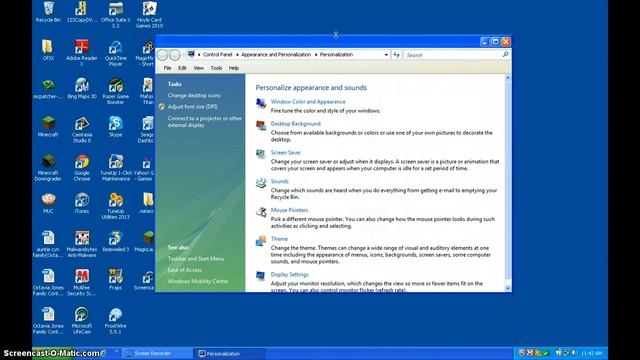This screenshot has width=640, height=360.
Task: Open the QuickTime Player desktop shortcut
Action: [116, 53]
